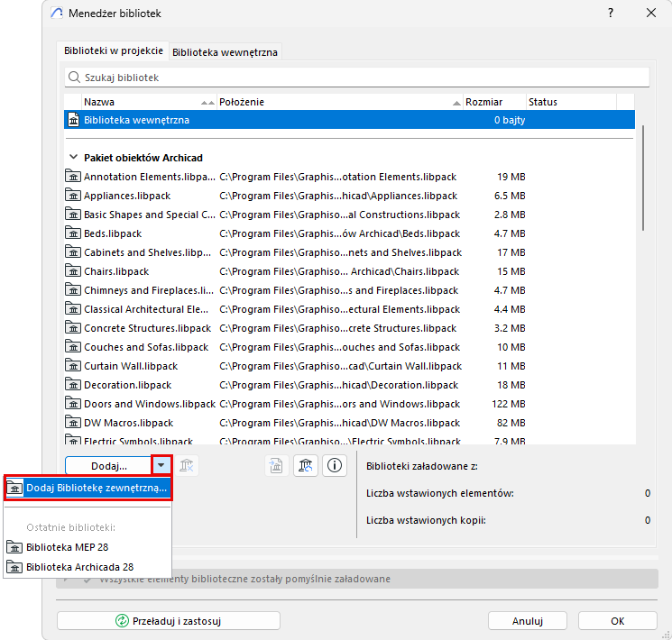Select Biblioteka MEP 28 from recent libraries
Screen dimensions: 672x640
pos(87,547)
